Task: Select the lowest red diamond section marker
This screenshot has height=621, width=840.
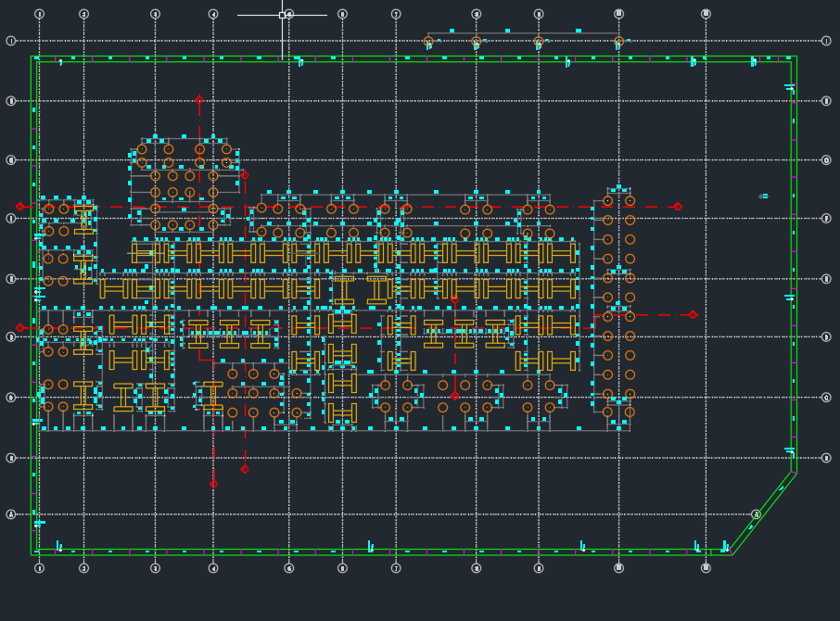Action: tap(213, 484)
